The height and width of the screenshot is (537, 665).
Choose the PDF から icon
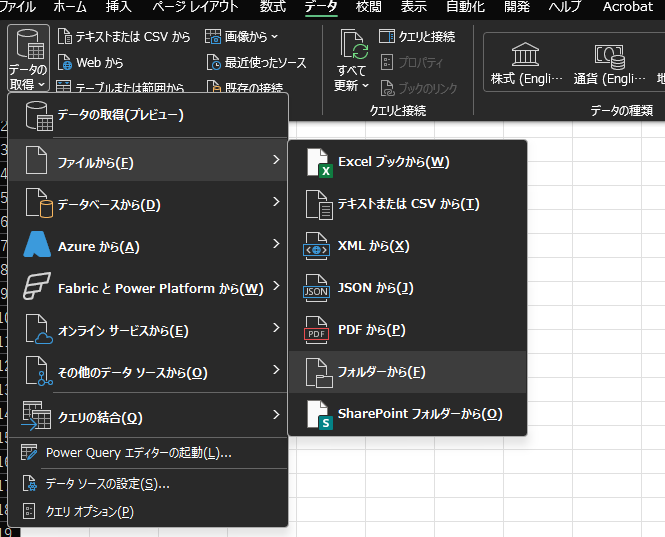317,330
